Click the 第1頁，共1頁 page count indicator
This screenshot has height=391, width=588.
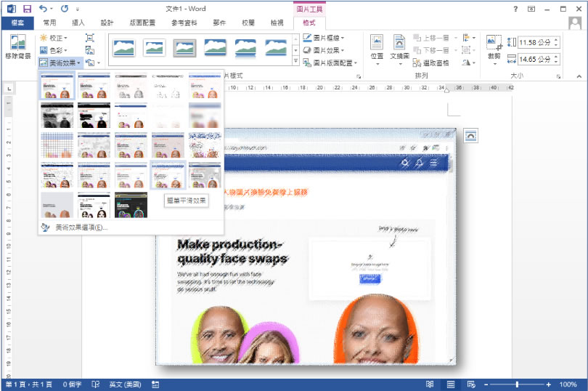(29, 384)
